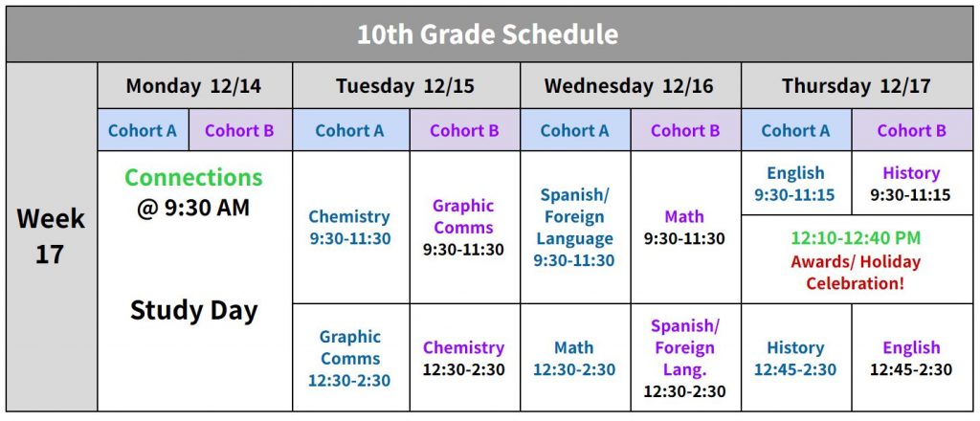
Task: Click the green Connections text
Action: click(x=193, y=178)
